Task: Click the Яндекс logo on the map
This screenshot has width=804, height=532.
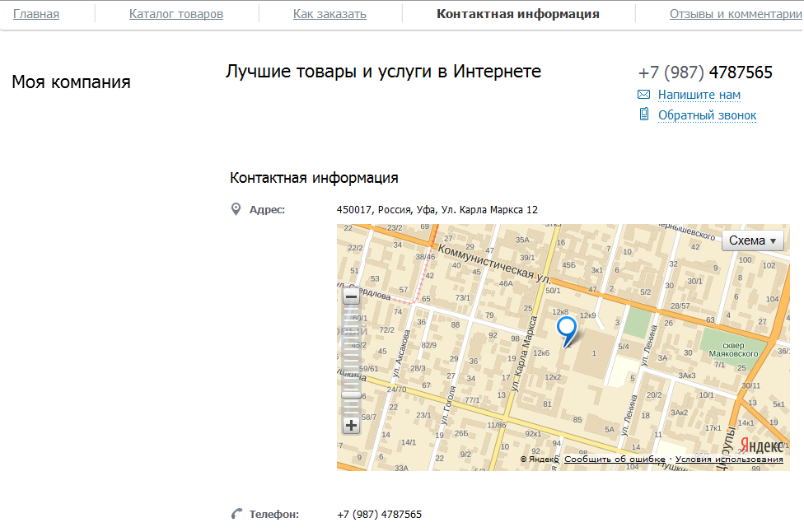Action: [760, 445]
